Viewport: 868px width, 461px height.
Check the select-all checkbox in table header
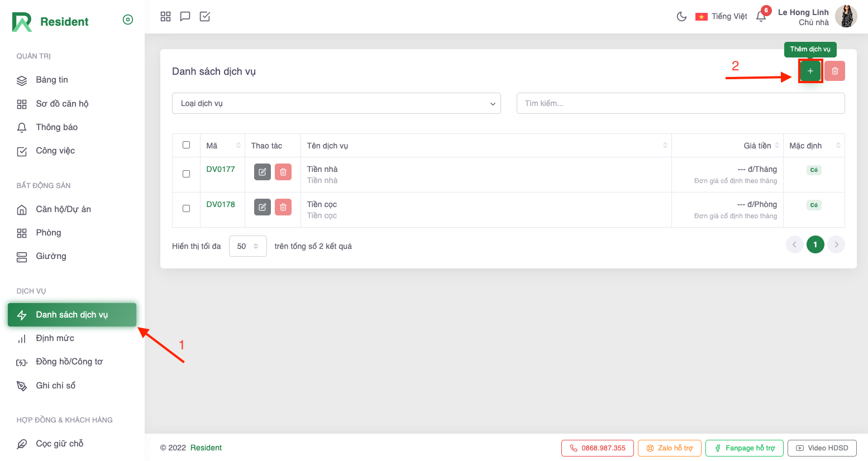[x=187, y=145]
